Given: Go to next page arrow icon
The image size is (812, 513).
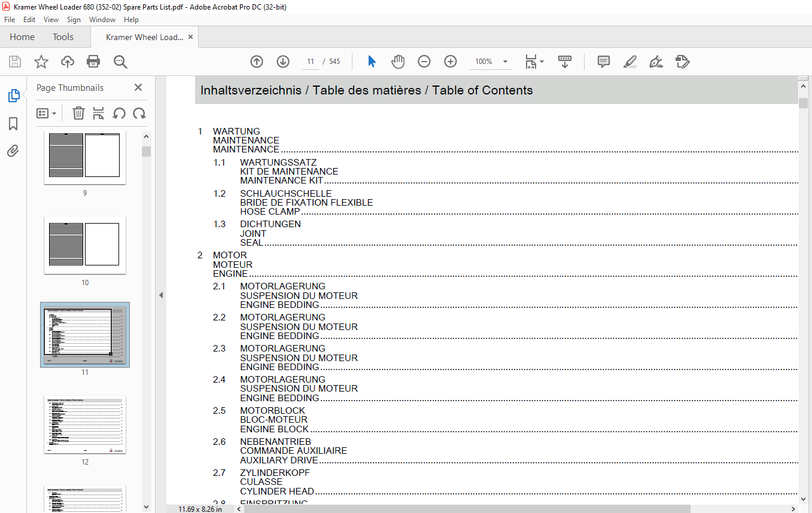Looking at the screenshot, I should (x=283, y=62).
